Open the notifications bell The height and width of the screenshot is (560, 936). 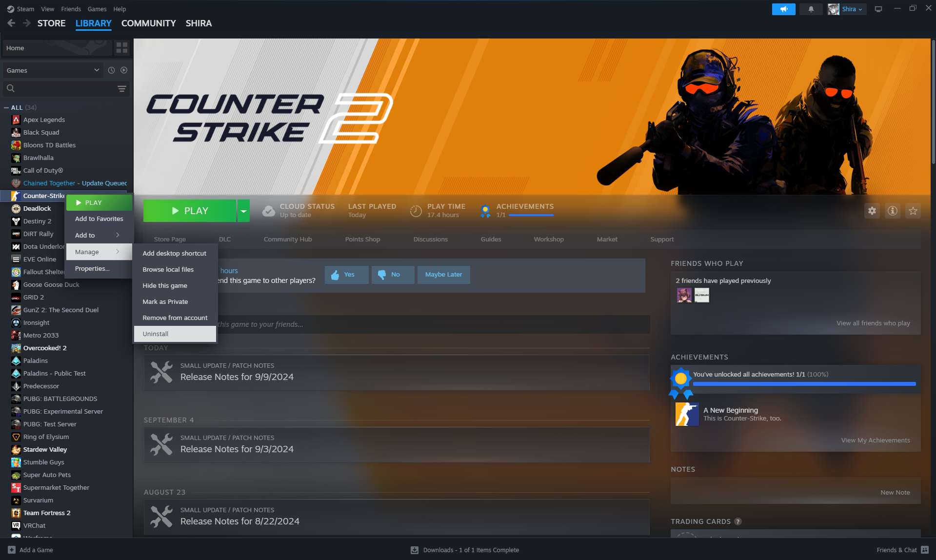click(811, 9)
